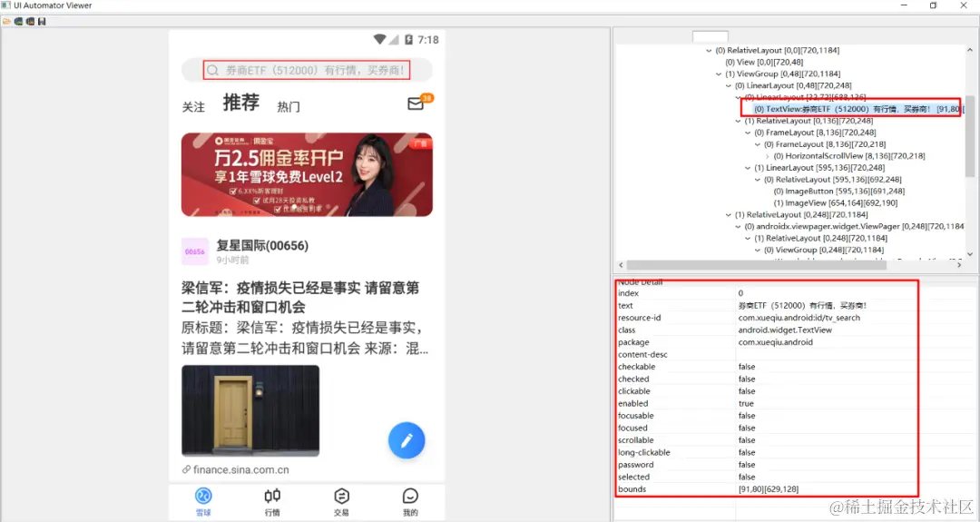980x522 pixels.
Task: Click the tree horizontal scrollbar left arrow
Action: point(621,265)
